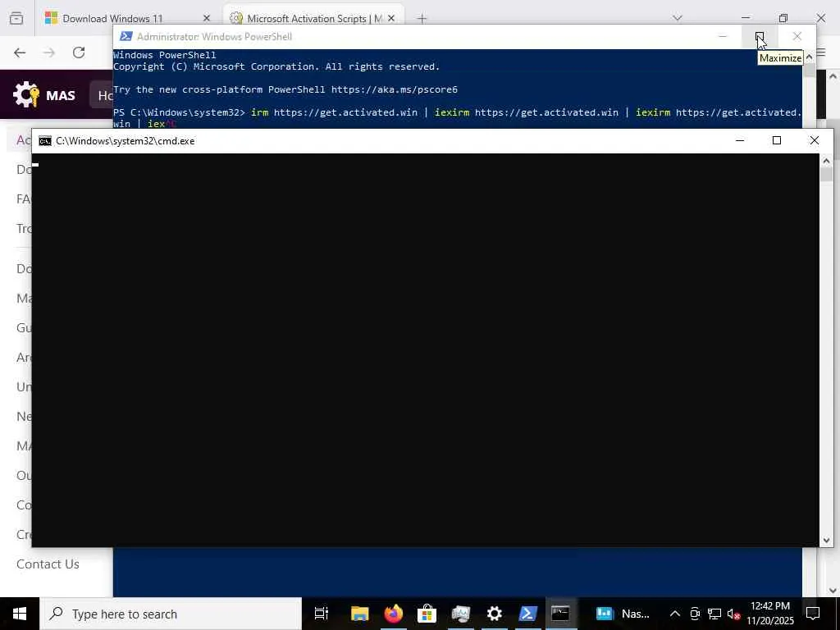Click browser page scrollbar down arrow

[x=833, y=591]
